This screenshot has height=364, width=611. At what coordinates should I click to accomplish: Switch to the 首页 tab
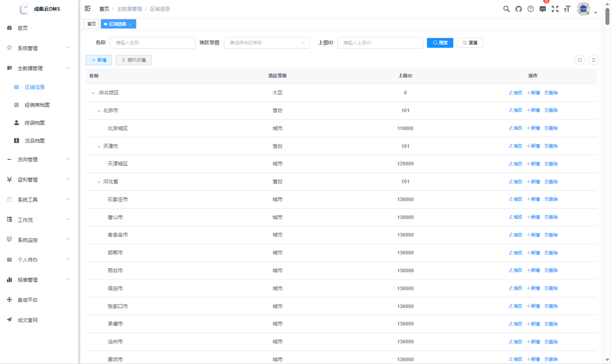92,24
